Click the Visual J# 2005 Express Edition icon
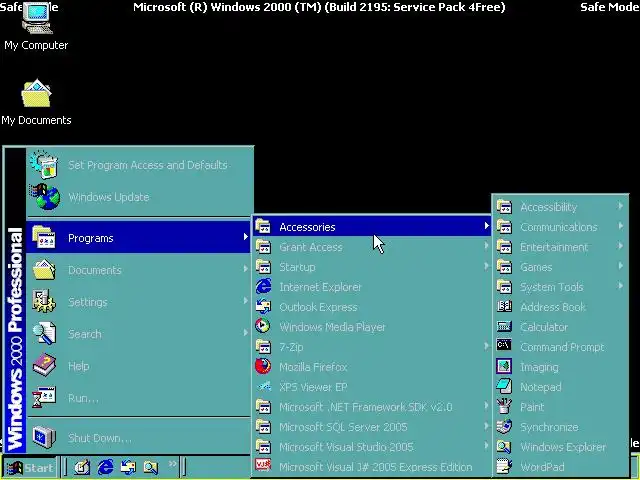Image resolution: width=640 pixels, height=480 pixels. tap(263, 466)
